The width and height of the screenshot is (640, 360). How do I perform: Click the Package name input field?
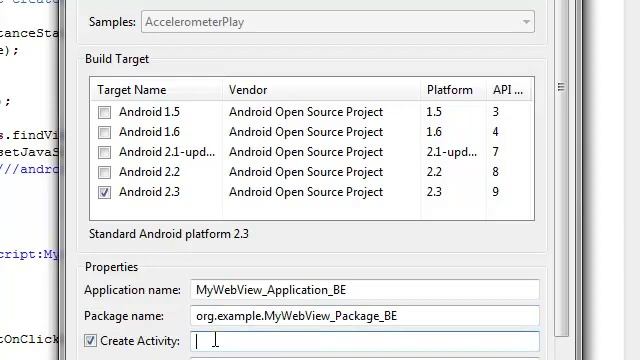point(364,316)
